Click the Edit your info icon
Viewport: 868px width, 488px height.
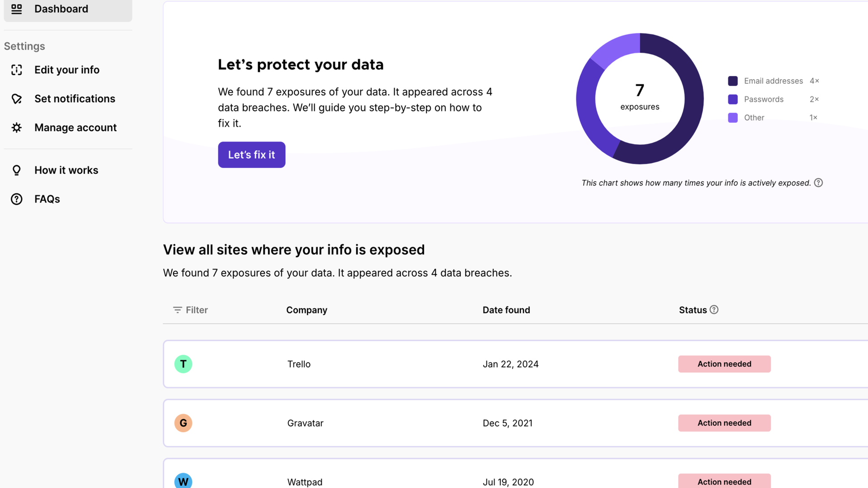[x=17, y=70]
